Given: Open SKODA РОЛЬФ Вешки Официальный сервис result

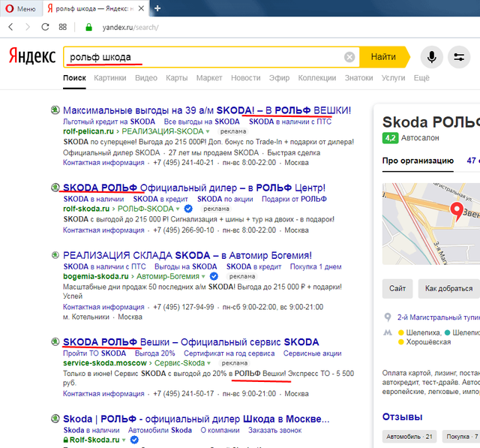Looking at the screenshot, I should click(x=191, y=341).
